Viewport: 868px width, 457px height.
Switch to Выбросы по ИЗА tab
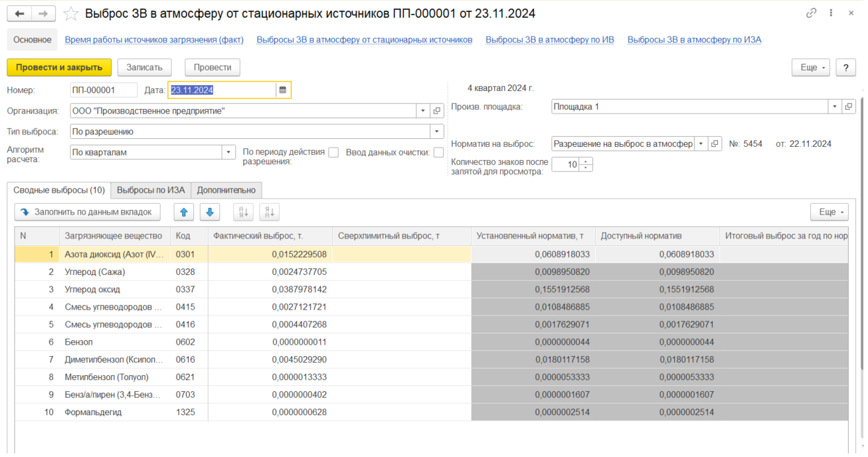151,190
